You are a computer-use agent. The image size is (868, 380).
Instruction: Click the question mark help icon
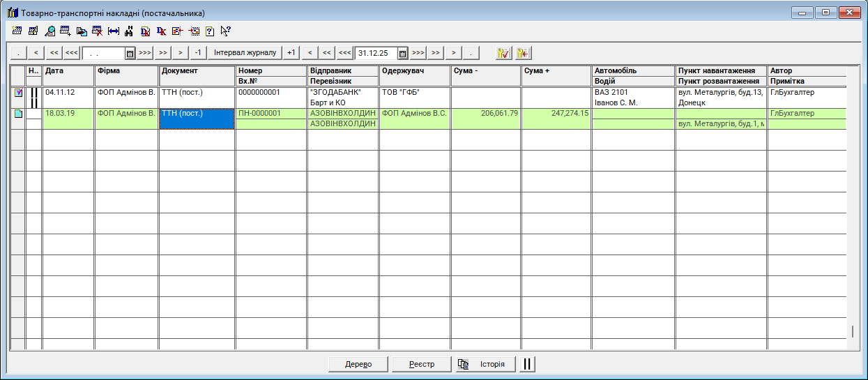[x=209, y=31]
